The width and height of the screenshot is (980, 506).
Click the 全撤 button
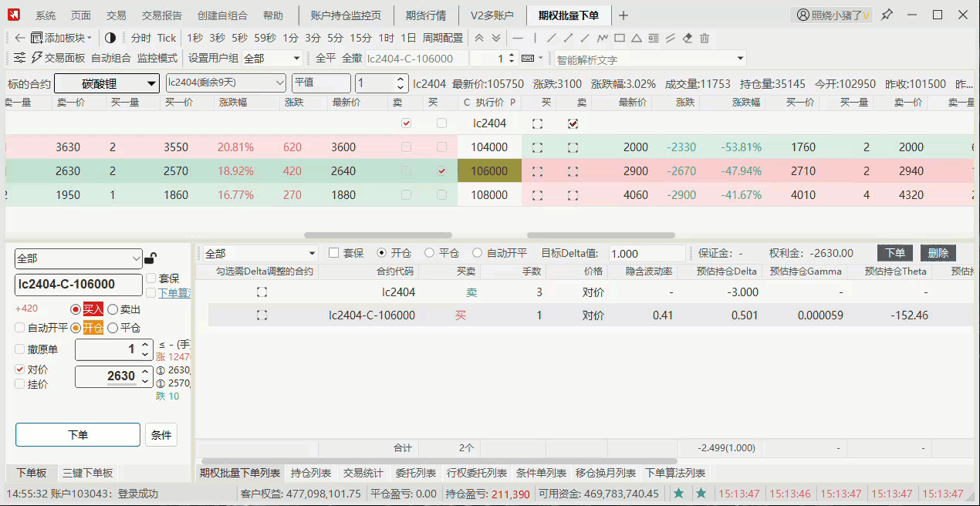(353, 57)
